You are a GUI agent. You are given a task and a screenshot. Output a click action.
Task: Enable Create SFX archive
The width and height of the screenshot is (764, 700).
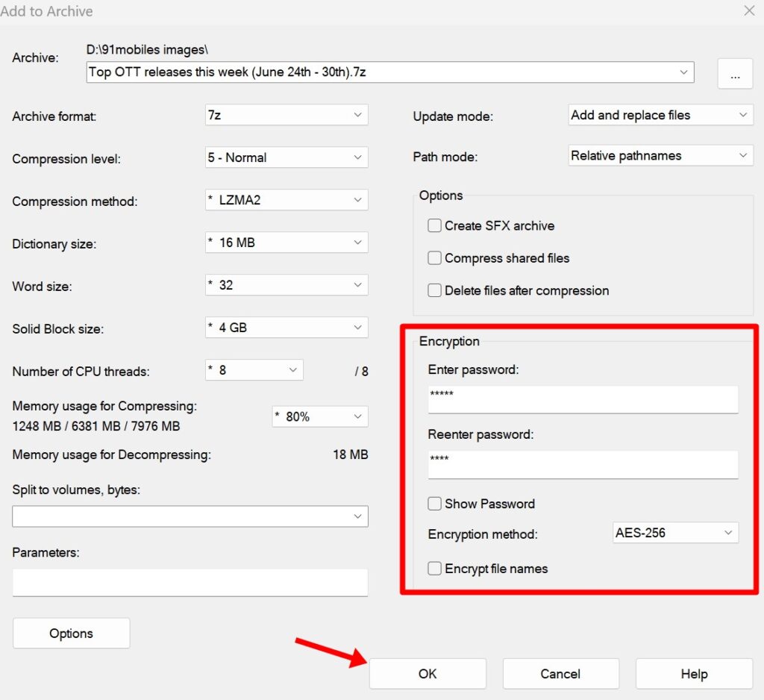tap(434, 225)
